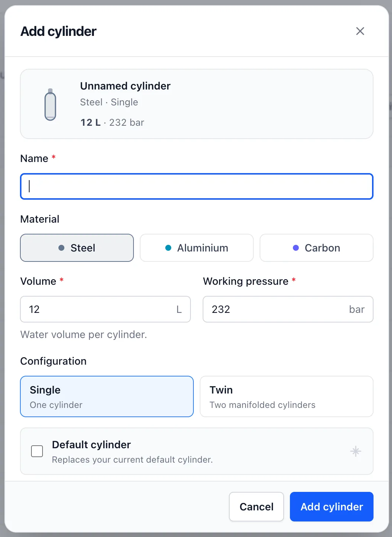Click the 'Name' field label

pyautogui.click(x=34, y=158)
